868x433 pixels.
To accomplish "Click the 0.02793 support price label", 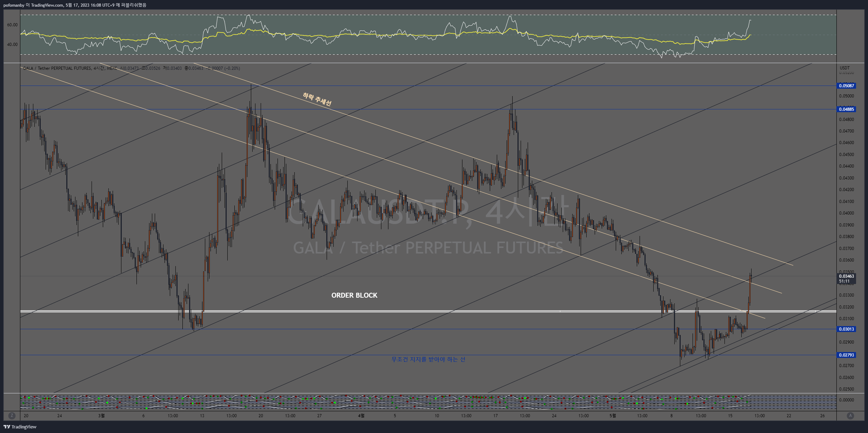I will click(846, 355).
